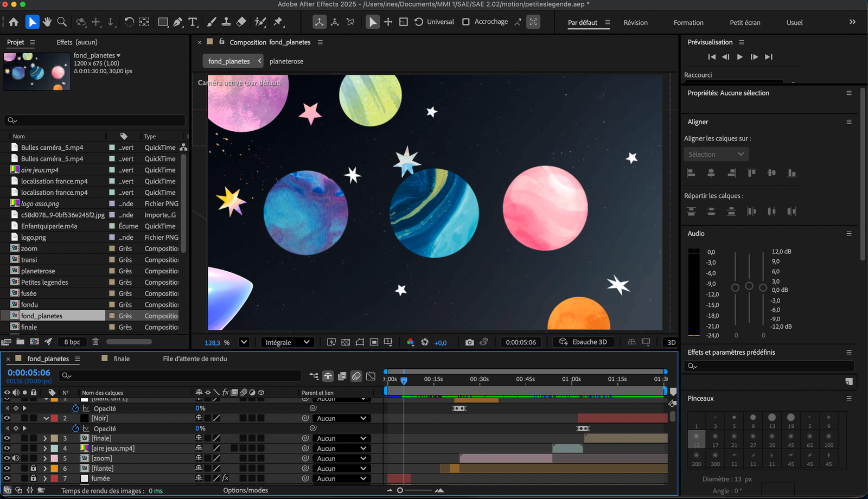Activate the Rotation tool
The image size is (868, 499).
click(x=128, y=22)
